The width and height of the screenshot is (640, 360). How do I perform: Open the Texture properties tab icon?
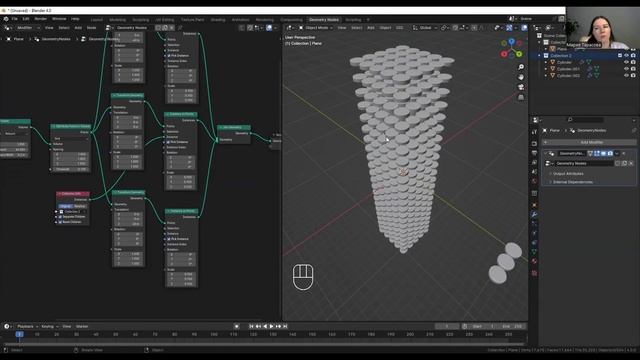point(534,273)
